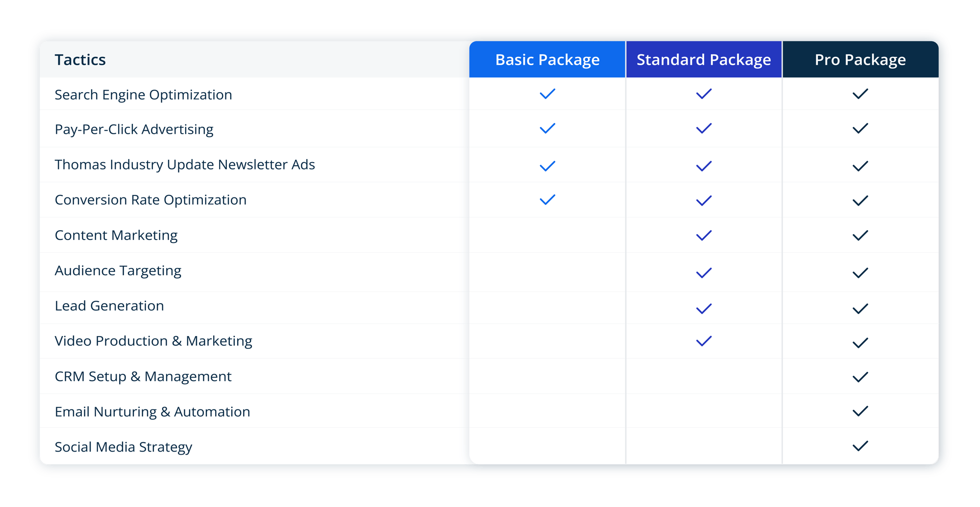Click the Lead Generation row label
980x507 pixels.
tap(109, 306)
